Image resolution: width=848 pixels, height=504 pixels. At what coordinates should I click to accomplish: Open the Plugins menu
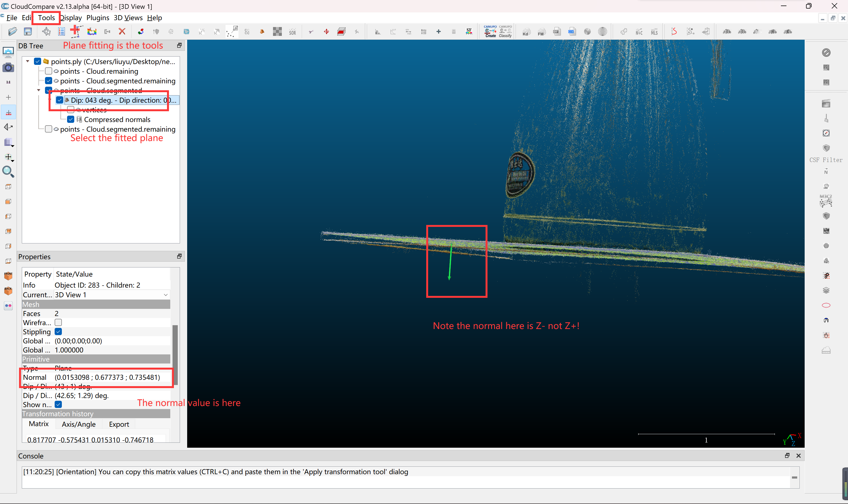pyautogui.click(x=97, y=18)
